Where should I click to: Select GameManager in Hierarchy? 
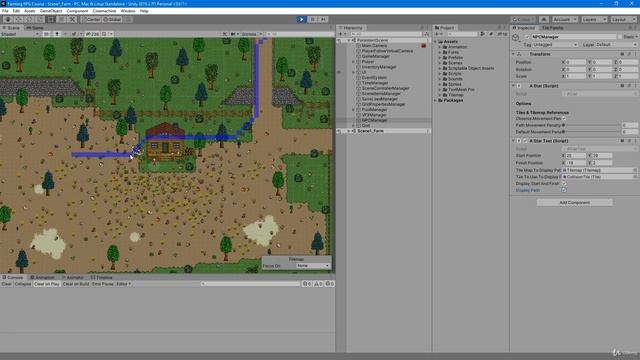pyautogui.click(x=376, y=56)
